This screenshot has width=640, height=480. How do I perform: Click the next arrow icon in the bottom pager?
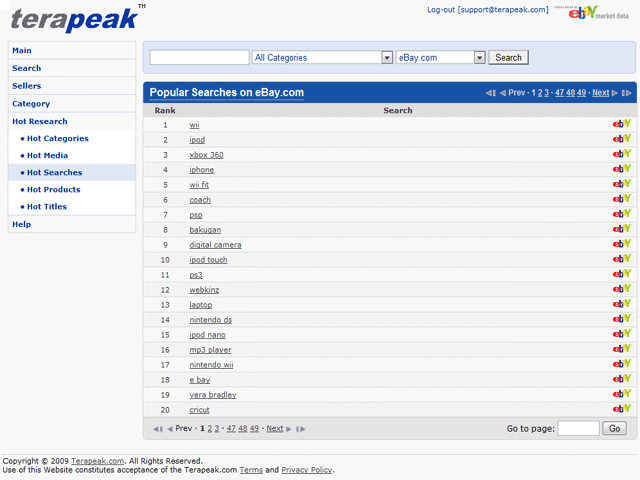[289, 429]
